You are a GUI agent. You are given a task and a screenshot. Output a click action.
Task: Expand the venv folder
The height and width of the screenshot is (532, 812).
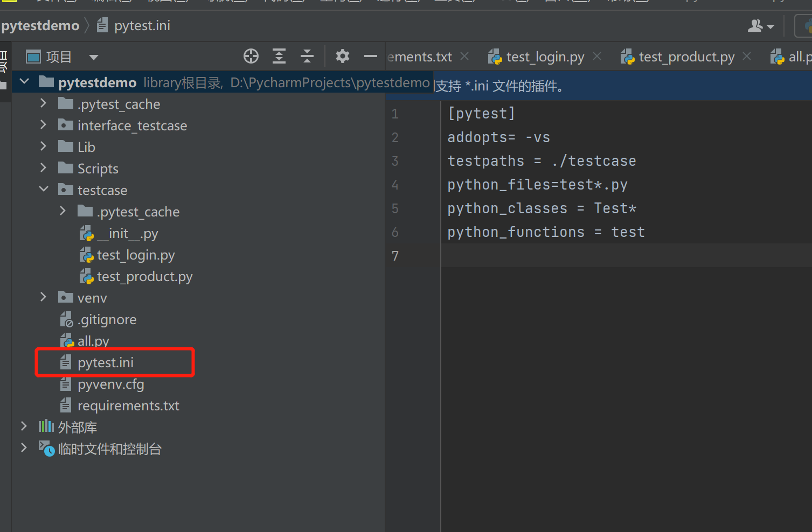click(x=44, y=297)
